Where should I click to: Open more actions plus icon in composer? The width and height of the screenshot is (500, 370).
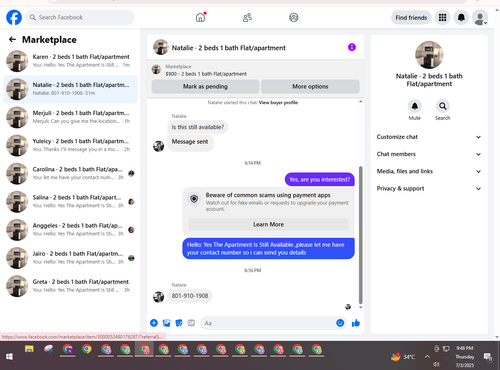point(154,323)
